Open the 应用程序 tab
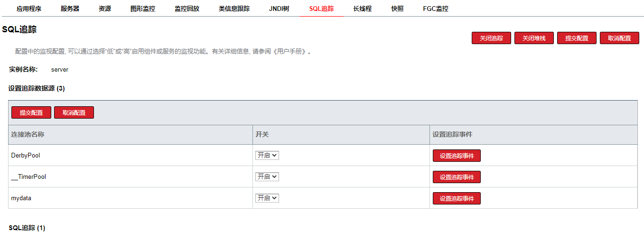This screenshot has height=232, width=644. click(29, 9)
